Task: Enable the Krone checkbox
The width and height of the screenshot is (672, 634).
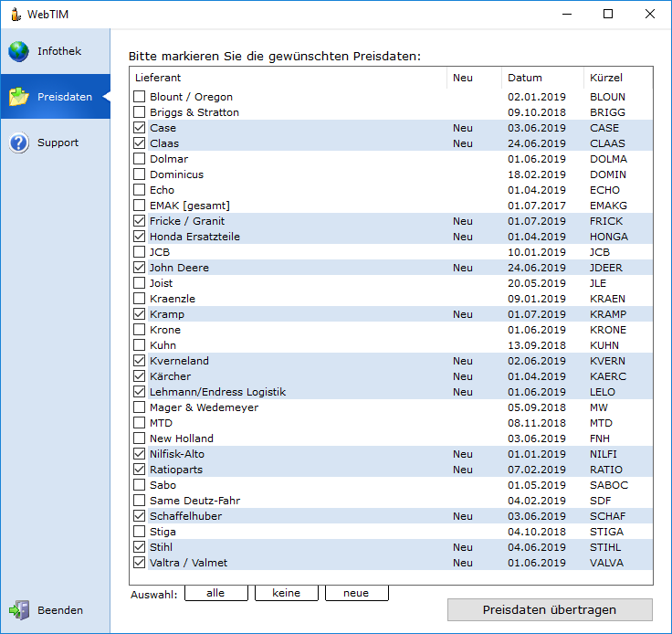Action: tap(140, 329)
